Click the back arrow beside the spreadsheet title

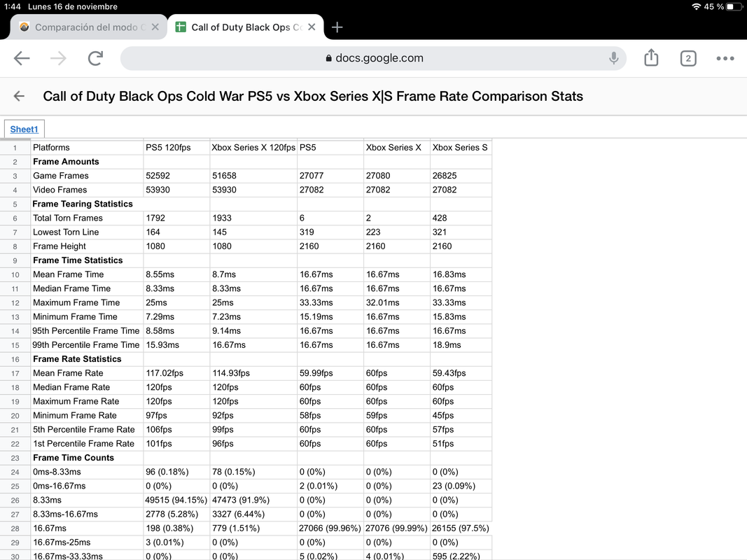(19, 96)
